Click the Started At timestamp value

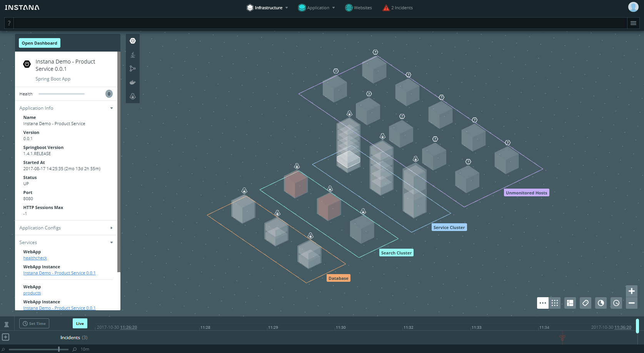click(62, 169)
